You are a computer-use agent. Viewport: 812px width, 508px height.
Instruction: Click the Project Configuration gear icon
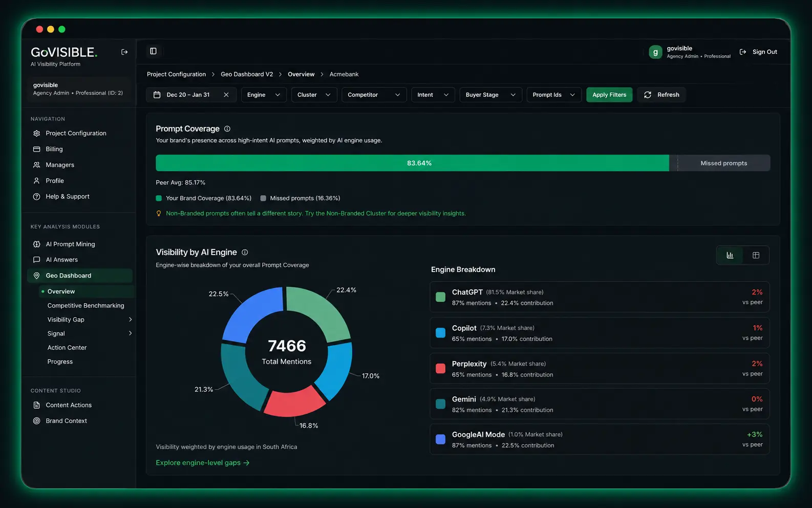coord(37,133)
